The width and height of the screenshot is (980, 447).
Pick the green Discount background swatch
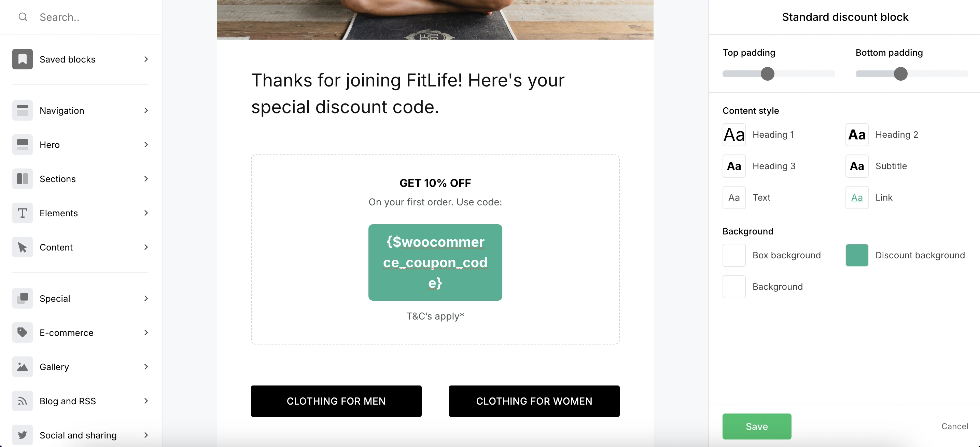(857, 255)
